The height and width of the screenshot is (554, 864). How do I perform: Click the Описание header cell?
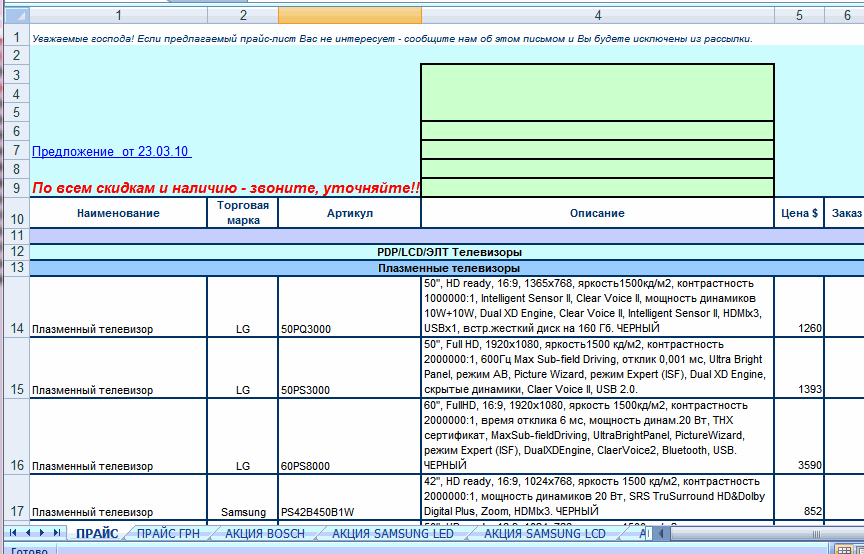point(598,213)
